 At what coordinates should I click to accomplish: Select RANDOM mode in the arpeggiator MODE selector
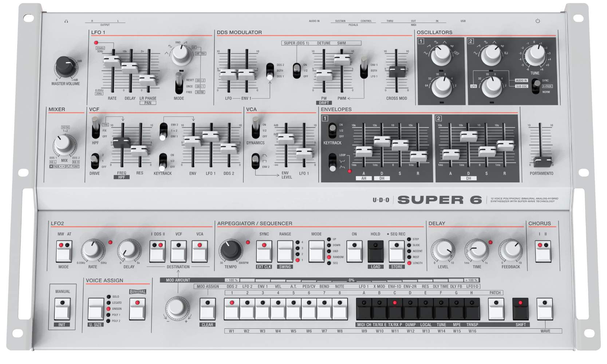[329, 256]
